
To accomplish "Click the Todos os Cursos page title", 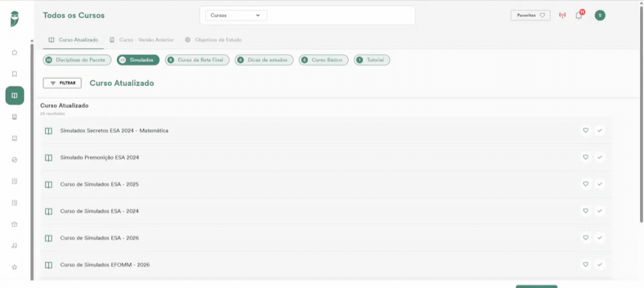I will click(x=74, y=16).
